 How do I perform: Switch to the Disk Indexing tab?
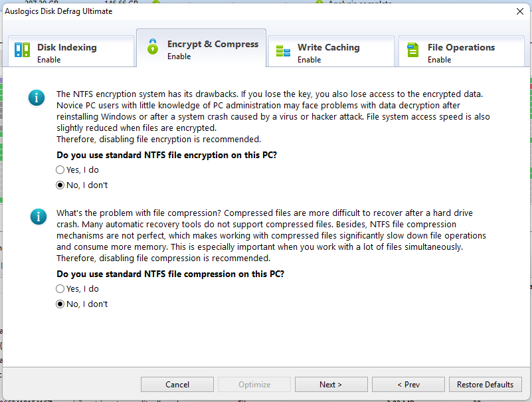[69, 52]
